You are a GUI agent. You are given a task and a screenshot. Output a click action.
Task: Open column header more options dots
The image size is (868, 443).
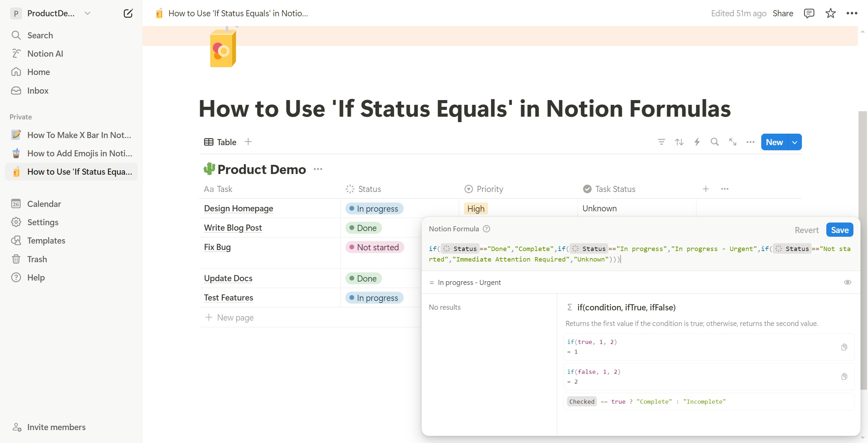[724, 189]
